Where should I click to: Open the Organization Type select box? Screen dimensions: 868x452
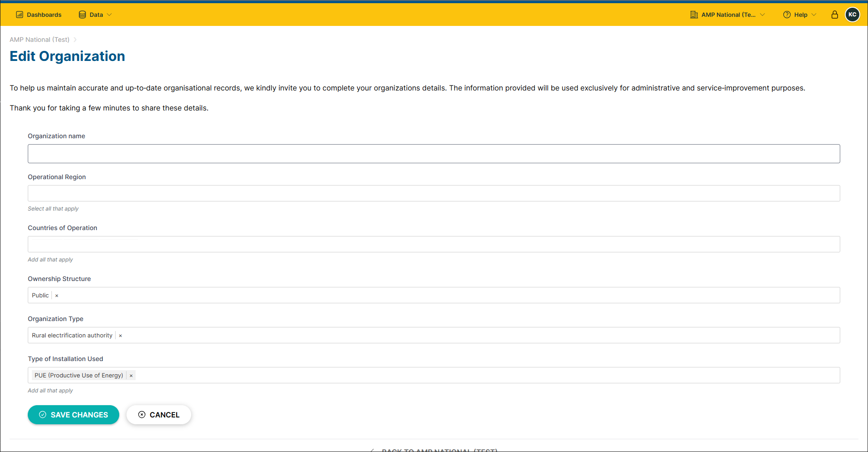point(434,335)
